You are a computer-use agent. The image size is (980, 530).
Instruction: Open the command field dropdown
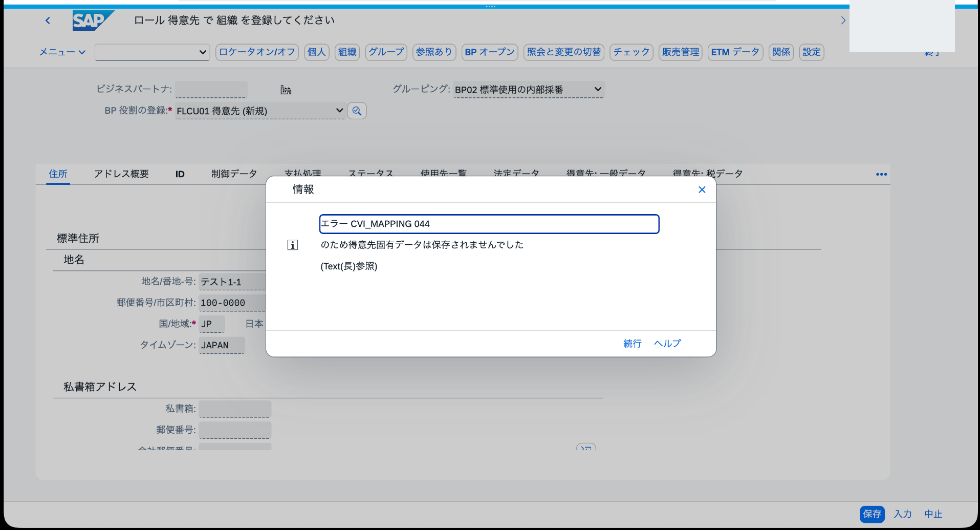[x=203, y=52]
